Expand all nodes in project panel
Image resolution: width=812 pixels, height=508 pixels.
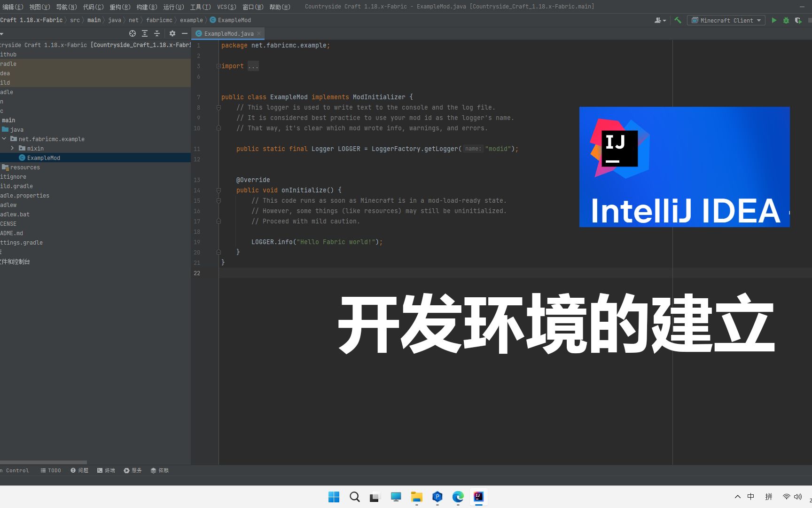(145, 33)
